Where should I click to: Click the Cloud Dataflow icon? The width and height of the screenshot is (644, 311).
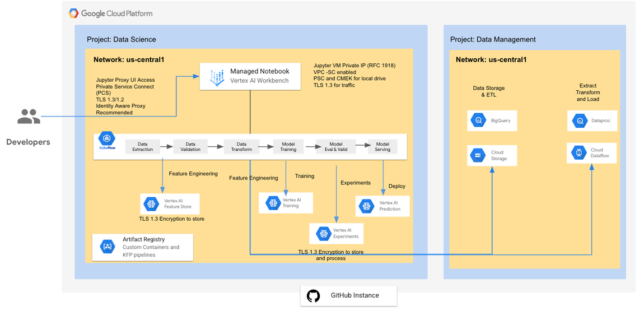578,153
